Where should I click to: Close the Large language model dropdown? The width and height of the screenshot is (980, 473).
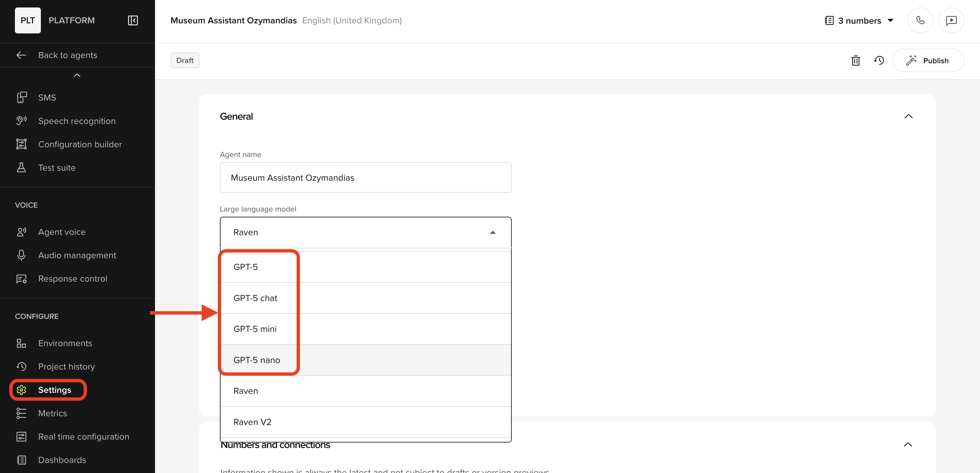tap(493, 233)
